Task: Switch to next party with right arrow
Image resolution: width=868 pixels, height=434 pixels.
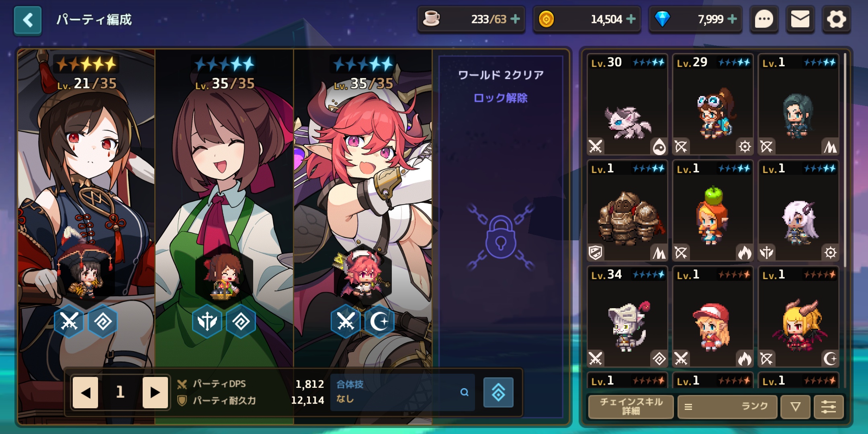Action: click(155, 392)
